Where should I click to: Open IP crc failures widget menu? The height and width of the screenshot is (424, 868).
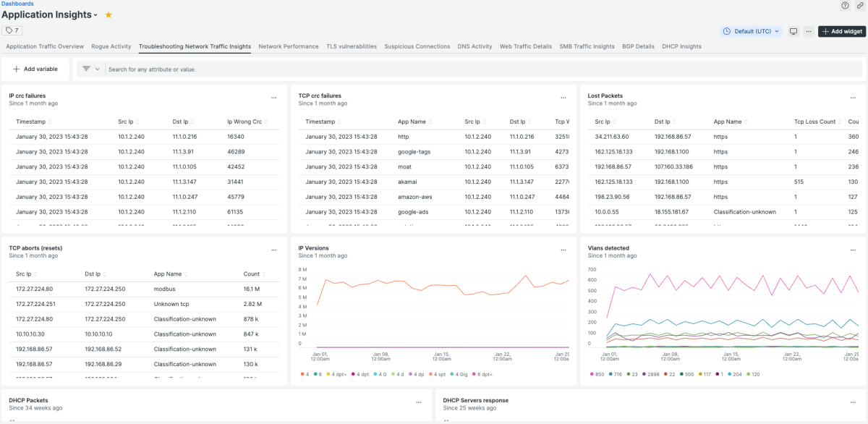tap(273, 97)
